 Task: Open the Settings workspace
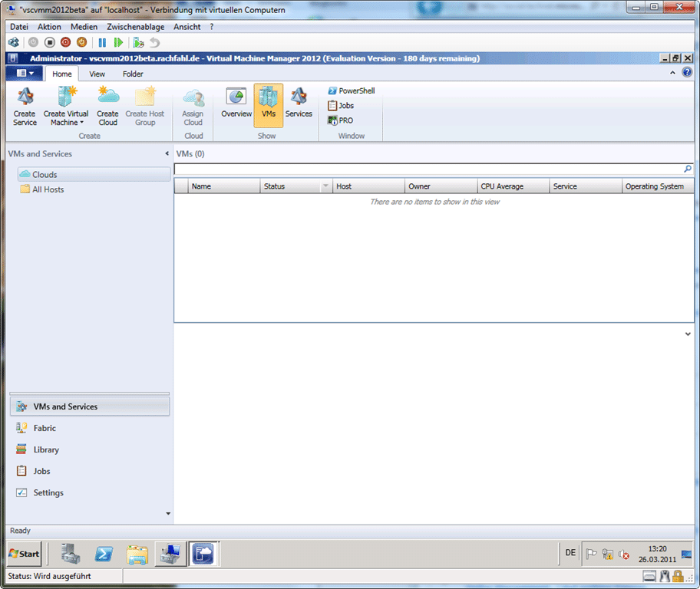89,492
